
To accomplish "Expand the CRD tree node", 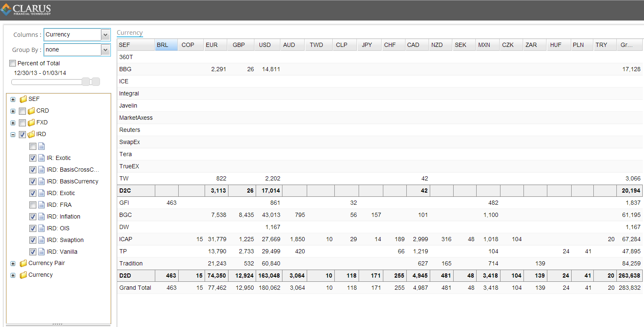I will point(13,111).
